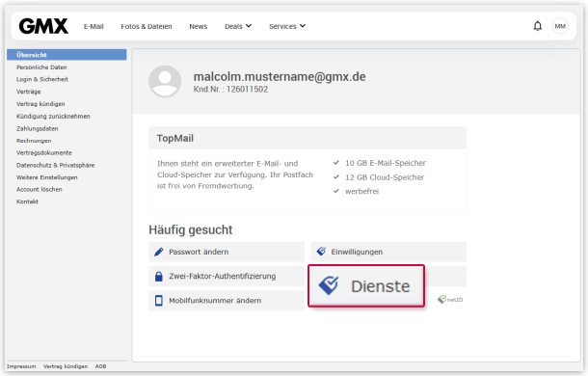Click the profile picture placeholder
588x376 pixels.
pos(165,81)
